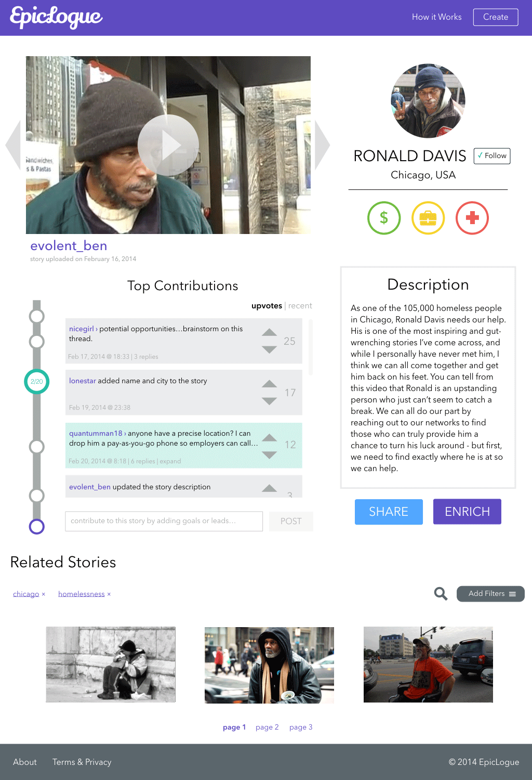
Task: Downvote the lonestar contribution
Action: point(269,401)
